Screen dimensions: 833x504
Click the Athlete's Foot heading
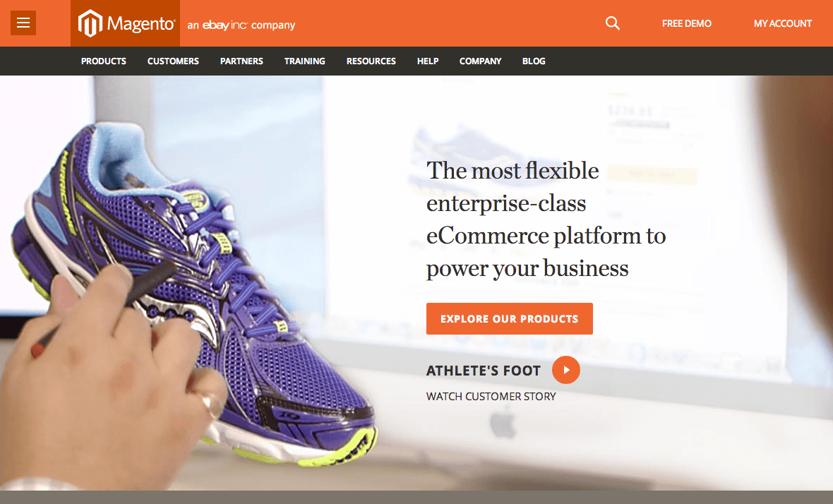484,370
